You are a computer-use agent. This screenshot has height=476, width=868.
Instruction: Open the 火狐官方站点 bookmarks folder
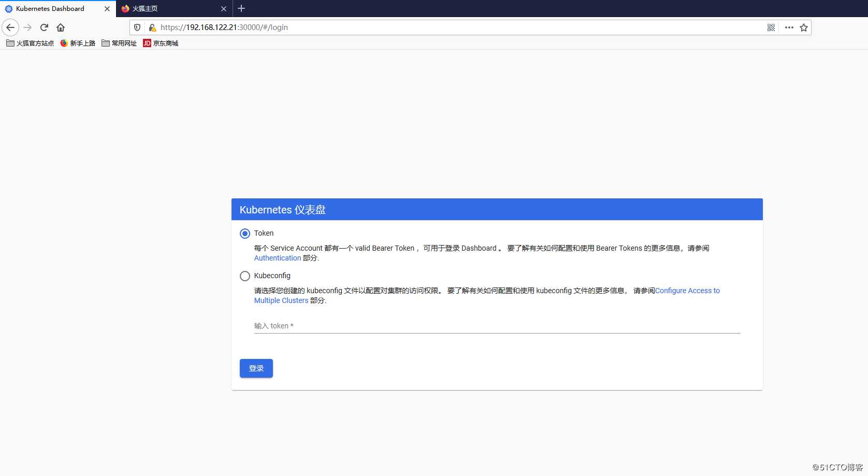pos(30,43)
